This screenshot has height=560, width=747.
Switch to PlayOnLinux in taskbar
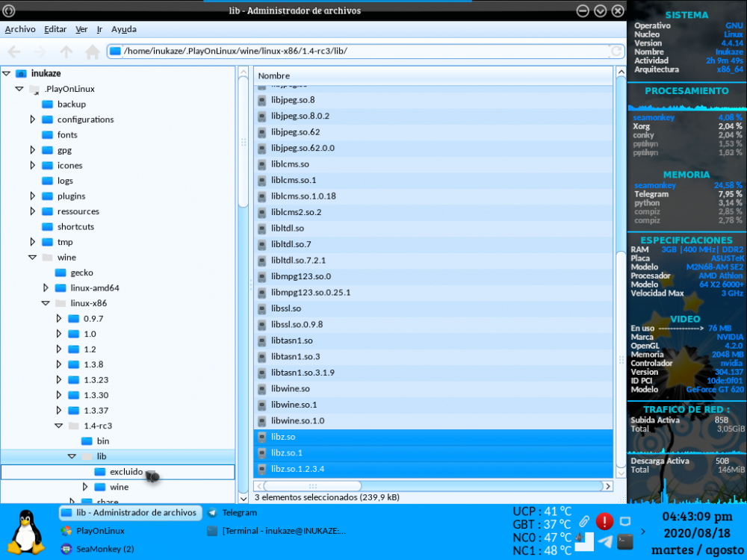coord(100,531)
